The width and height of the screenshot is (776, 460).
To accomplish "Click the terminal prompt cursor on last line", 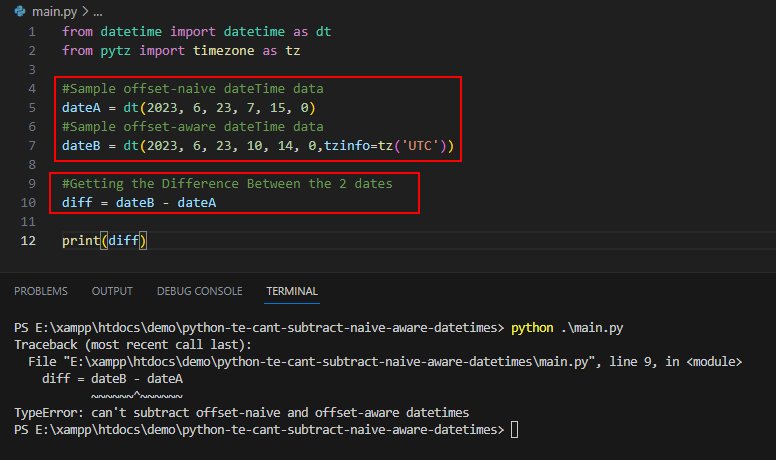I will [515, 430].
